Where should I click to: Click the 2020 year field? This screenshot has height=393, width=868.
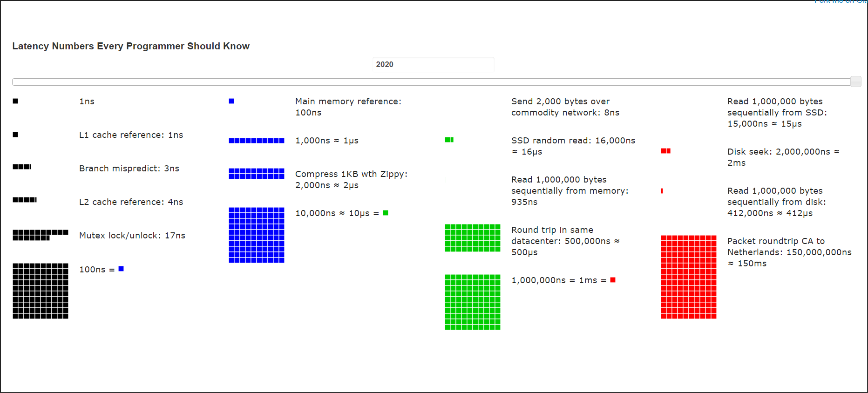[433, 64]
